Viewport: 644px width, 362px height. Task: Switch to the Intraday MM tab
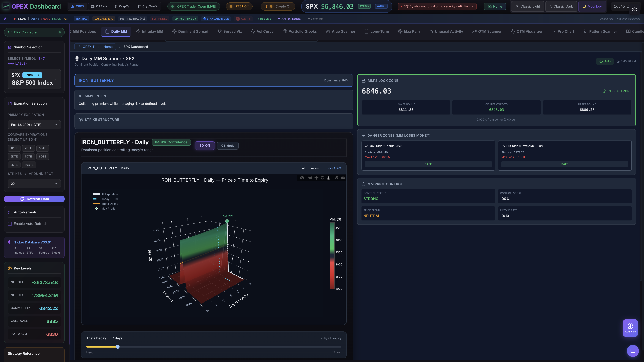(x=150, y=31)
